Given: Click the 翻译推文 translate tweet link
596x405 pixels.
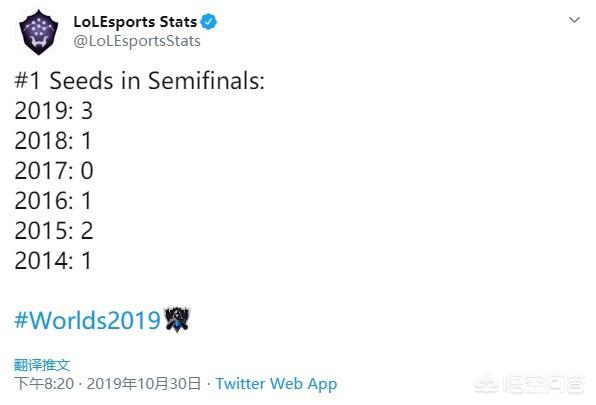Looking at the screenshot, I should (42, 365).
